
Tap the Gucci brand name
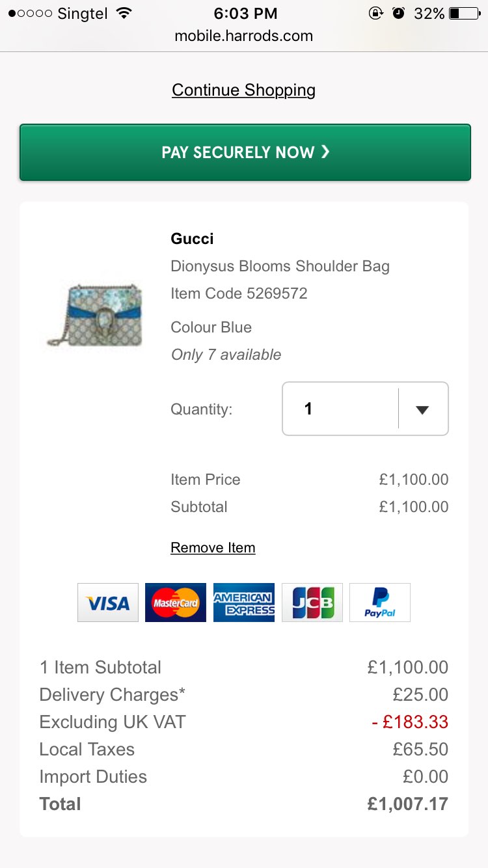click(x=192, y=239)
